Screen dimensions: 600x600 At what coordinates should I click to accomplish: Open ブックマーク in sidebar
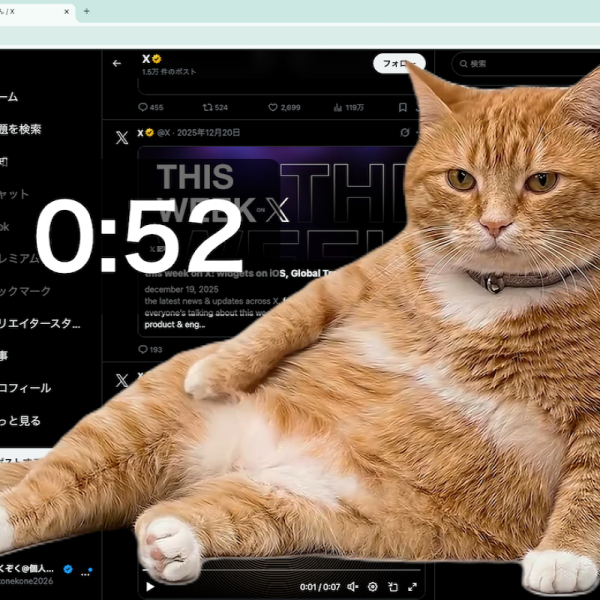pos(25,291)
